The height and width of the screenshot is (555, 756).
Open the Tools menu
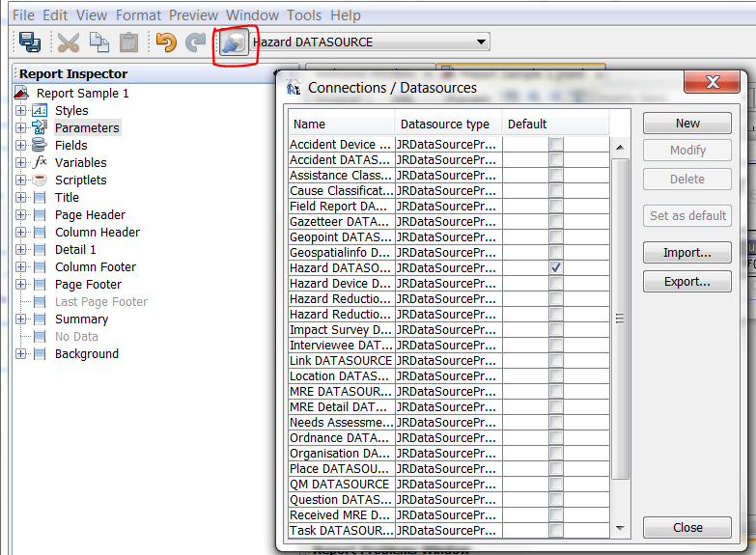coord(304,15)
